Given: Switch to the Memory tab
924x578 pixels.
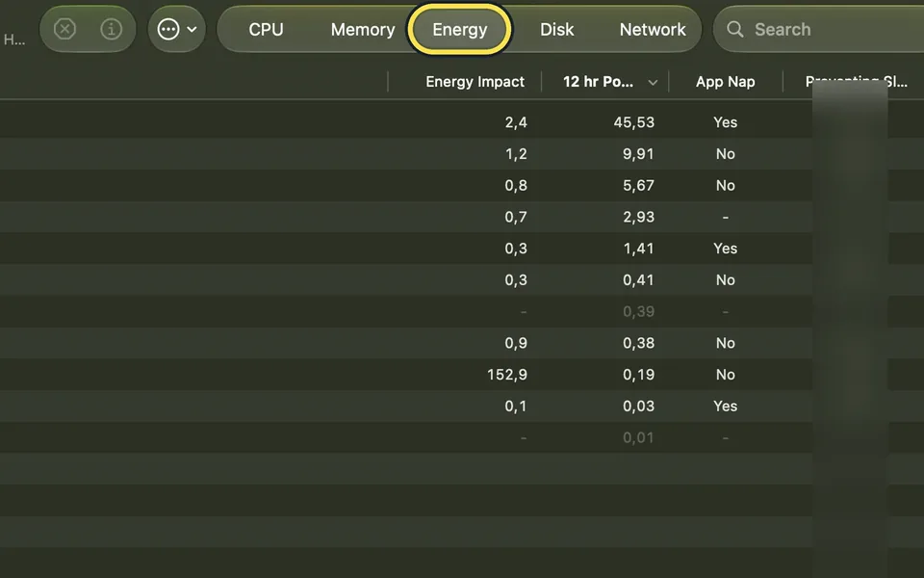Looking at the screenshot, I should point(363,30).
